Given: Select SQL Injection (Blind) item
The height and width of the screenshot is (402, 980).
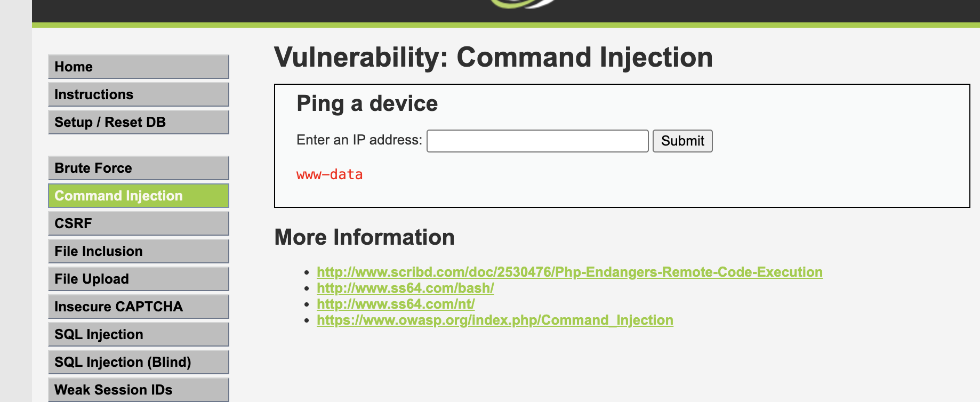Looking at the screenshot, I should (x=139, y=362).
